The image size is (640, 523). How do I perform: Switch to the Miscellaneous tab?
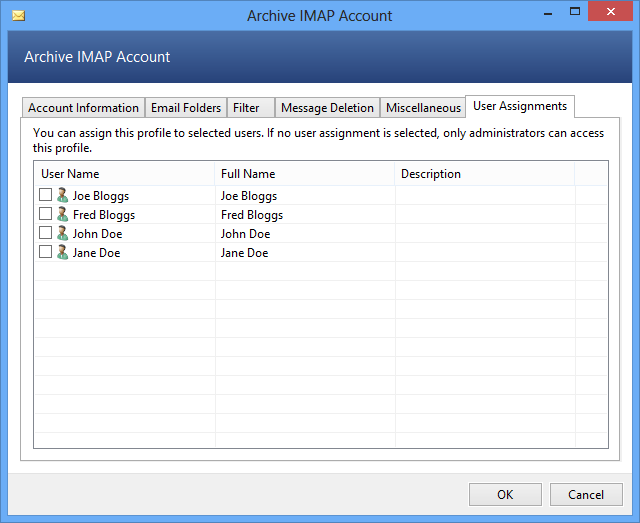tap(423, 108)
